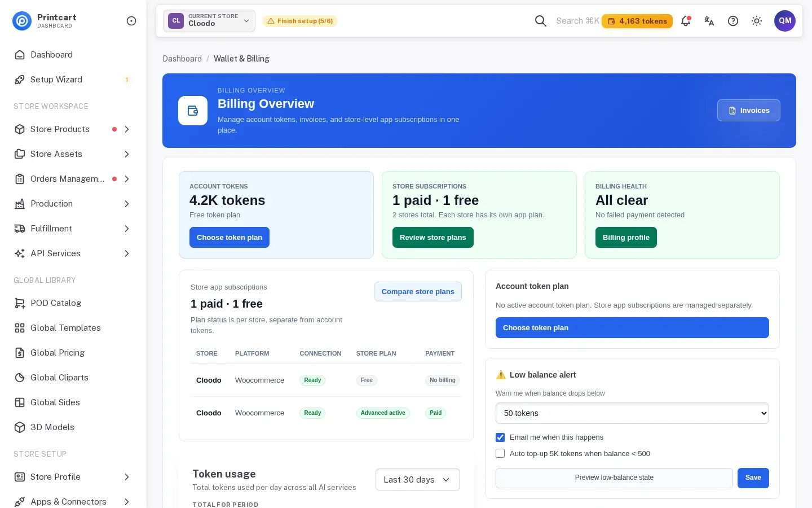
Task: Click the Global Pricing document icon
Action: (x=20, y=353)
